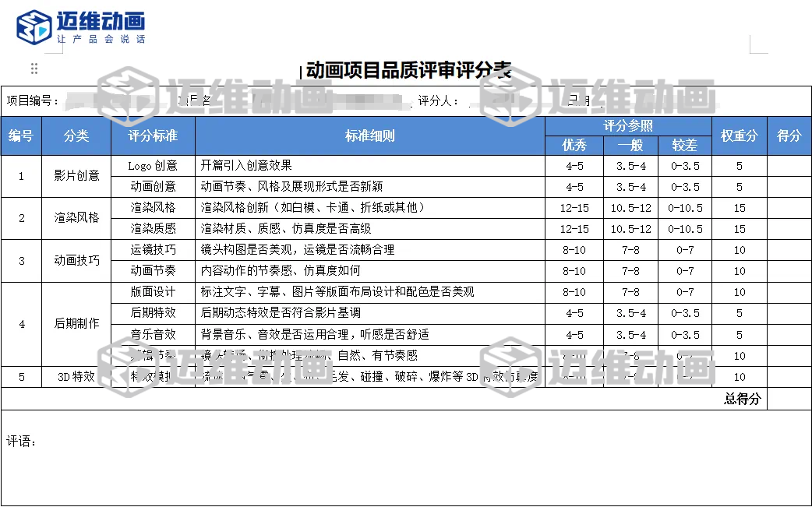The height and width of the screenshot is (507, 812).
Task: Click the 权重分 column header
Action: coord(739,136)
